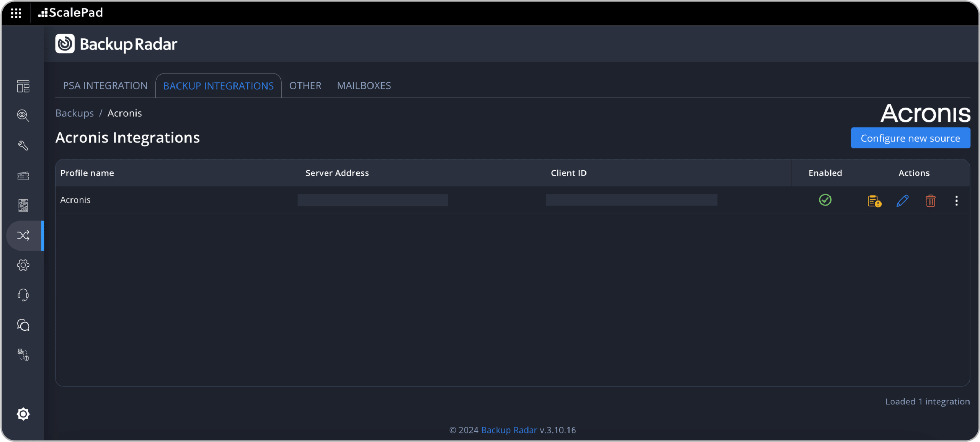Click the Server Address column header
The width and height of the screenshot is (980, 442).
coord(337,173)
